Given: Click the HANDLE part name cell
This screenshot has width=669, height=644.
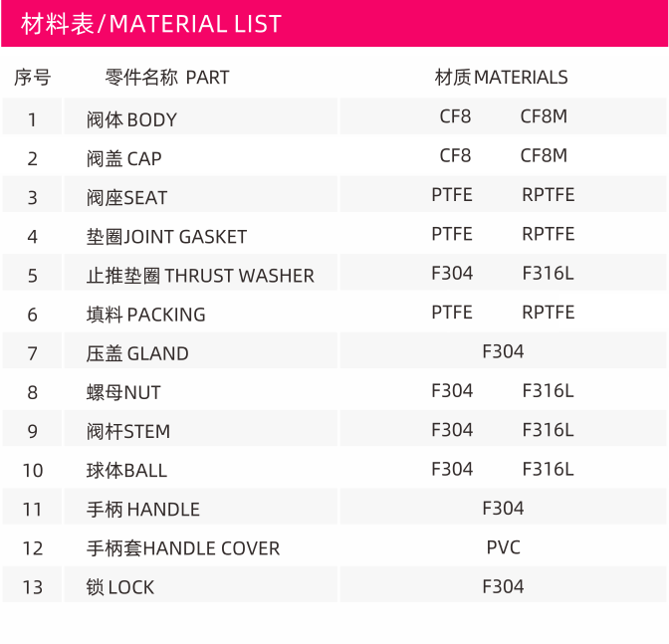Looking at the screenshot, I should 200,507.
